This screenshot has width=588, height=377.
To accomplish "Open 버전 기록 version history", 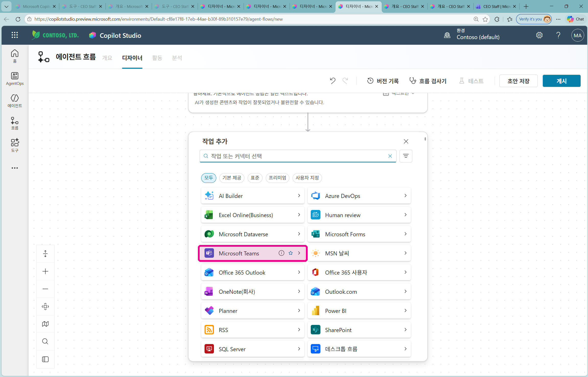I will 383,81.
